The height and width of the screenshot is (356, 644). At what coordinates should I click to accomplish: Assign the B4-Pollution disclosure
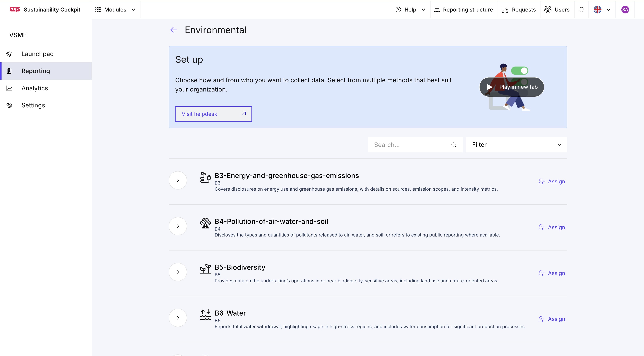pos(552,227)
